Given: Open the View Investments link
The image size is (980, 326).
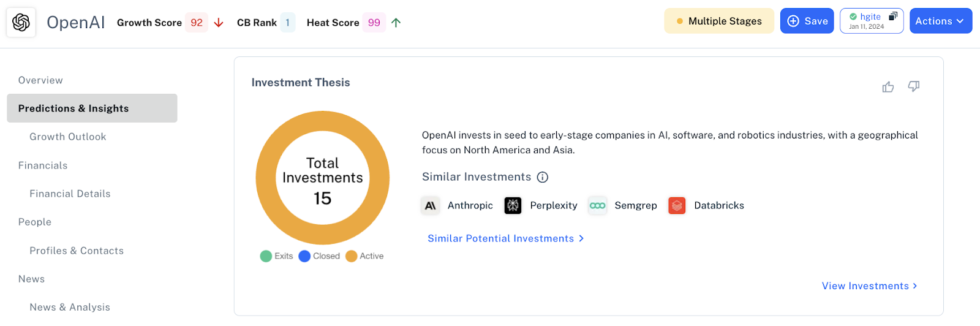Looking at the screenshot, I should pyautogui.click(x=869, y=286).
